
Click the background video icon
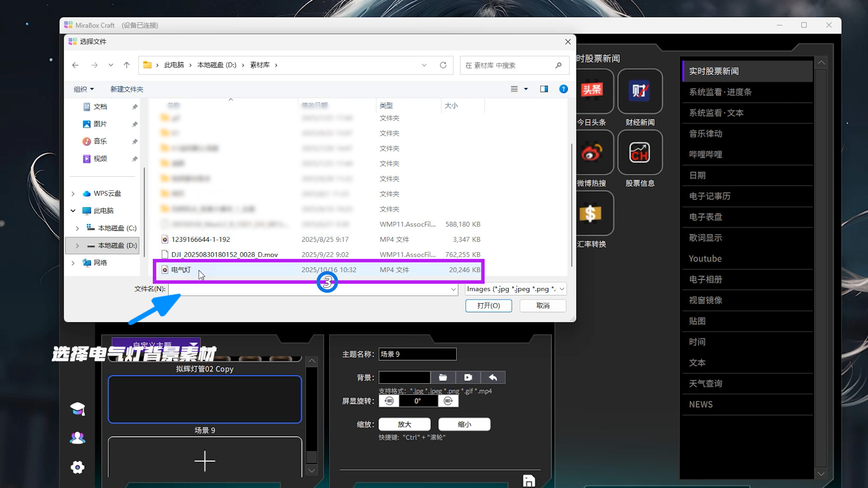[468, 377]
